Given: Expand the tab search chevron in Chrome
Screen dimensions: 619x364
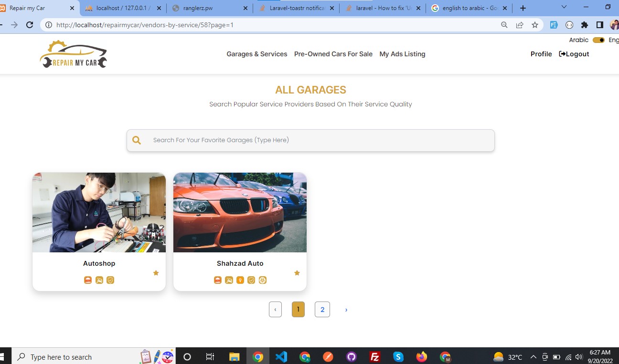Looking at the screenshot, I should (564, 7).
